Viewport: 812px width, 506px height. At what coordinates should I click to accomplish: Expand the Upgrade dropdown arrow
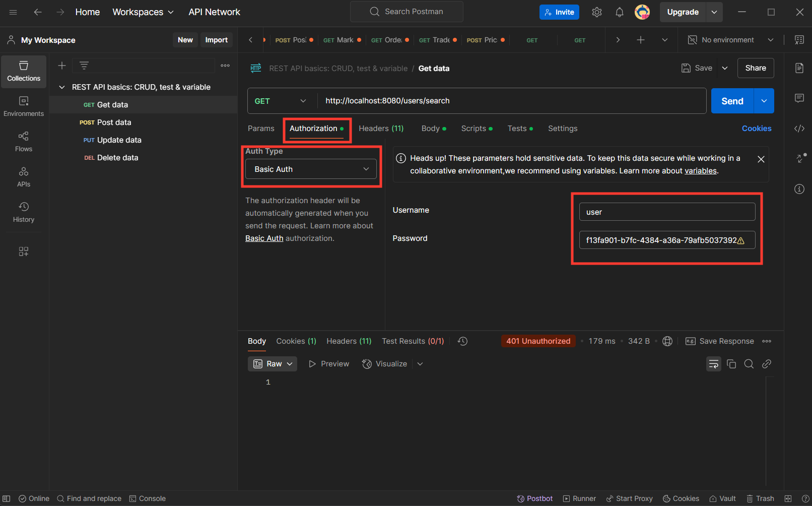click(x=714, y=12)
